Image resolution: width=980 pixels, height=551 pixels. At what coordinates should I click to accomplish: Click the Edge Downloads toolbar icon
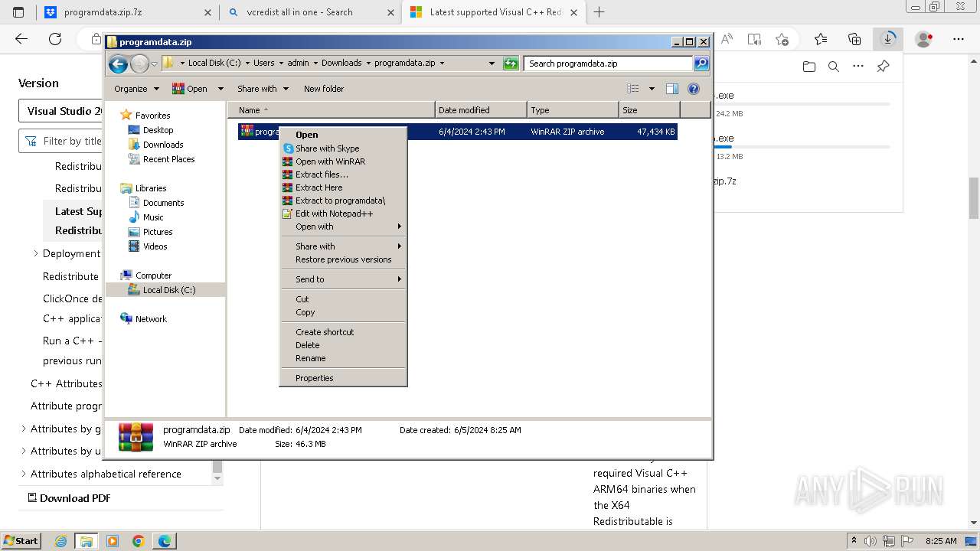888,39
